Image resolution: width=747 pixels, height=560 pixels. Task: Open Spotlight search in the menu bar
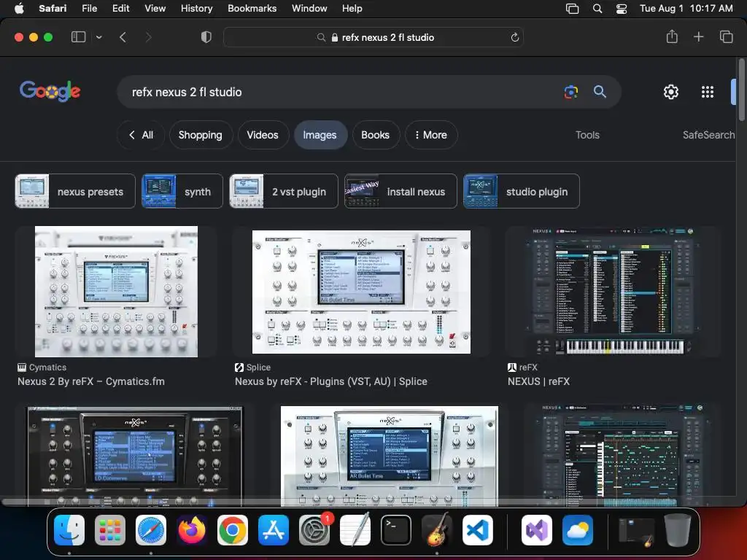597,8
